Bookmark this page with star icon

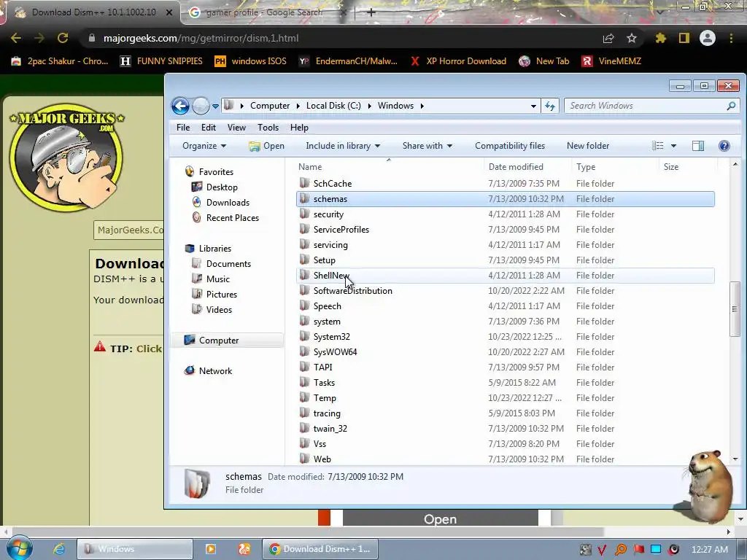631,38
